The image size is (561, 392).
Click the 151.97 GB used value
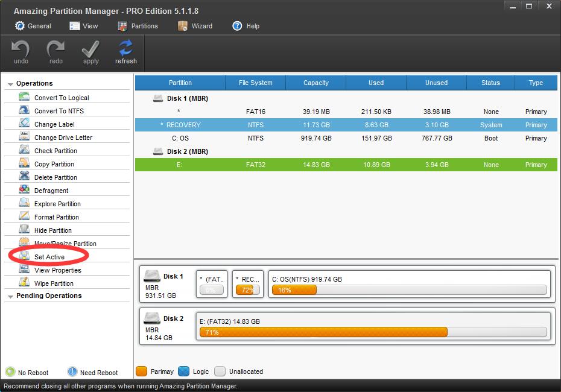pos(376,138)
